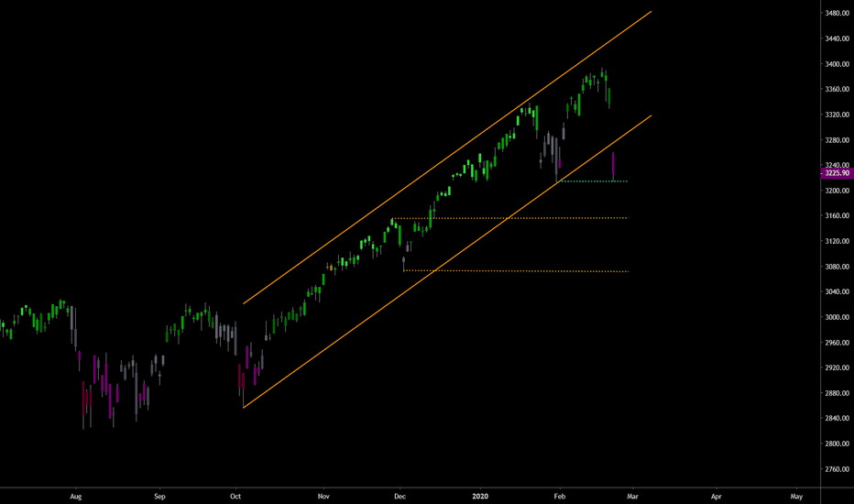
Task: Click the Nov label on time axis
Action: coord(323,497)
